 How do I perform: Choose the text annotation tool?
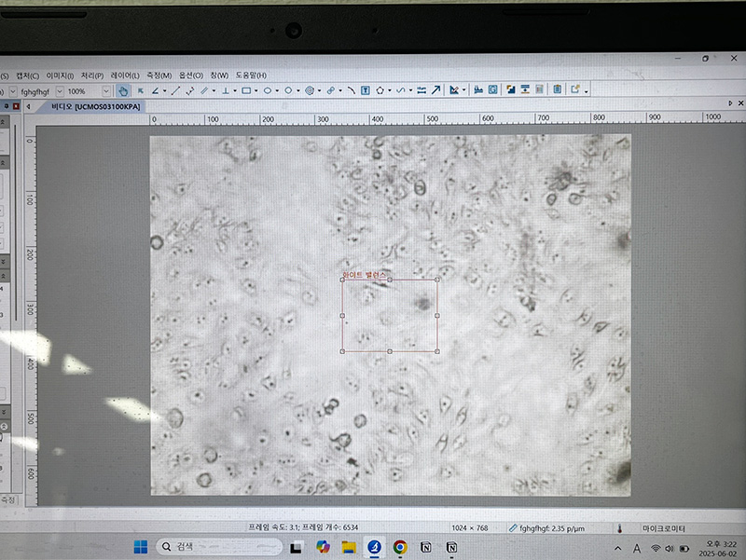(365, 91)
